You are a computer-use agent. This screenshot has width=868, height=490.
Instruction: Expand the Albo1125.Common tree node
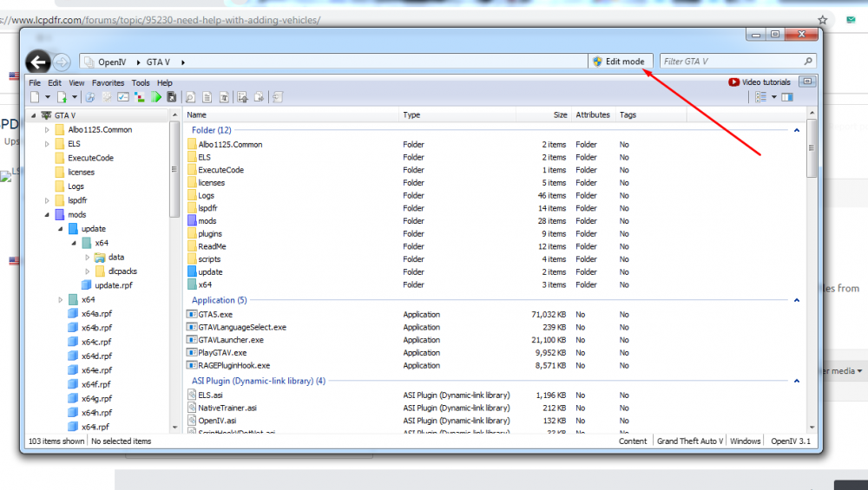47,129
